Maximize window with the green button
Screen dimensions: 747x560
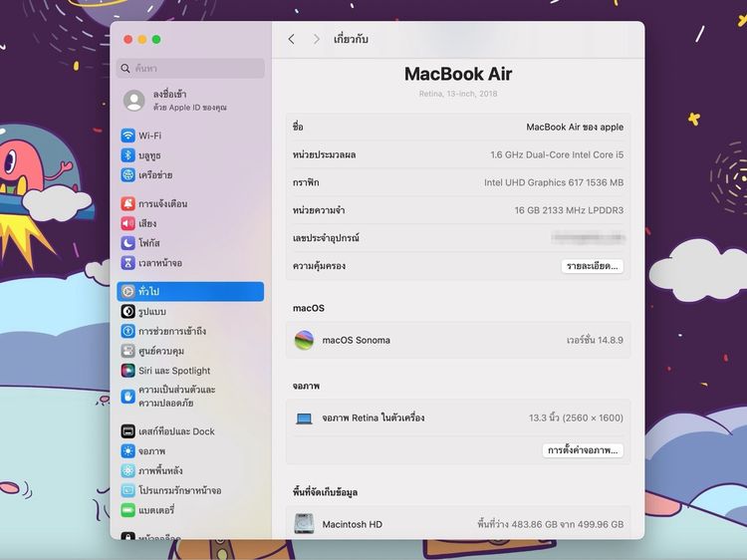[156, 40]
